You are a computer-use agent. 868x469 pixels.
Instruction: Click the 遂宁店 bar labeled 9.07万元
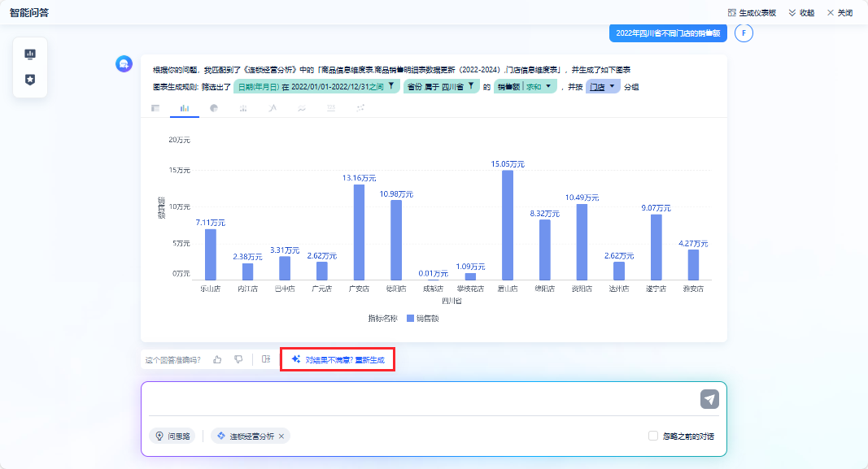[x=656, y=247]
